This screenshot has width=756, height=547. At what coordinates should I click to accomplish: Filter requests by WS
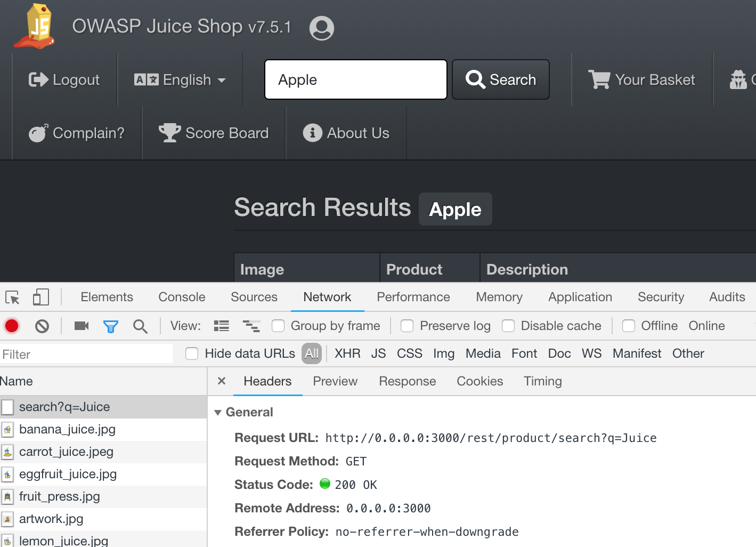[x=591, y=353]
